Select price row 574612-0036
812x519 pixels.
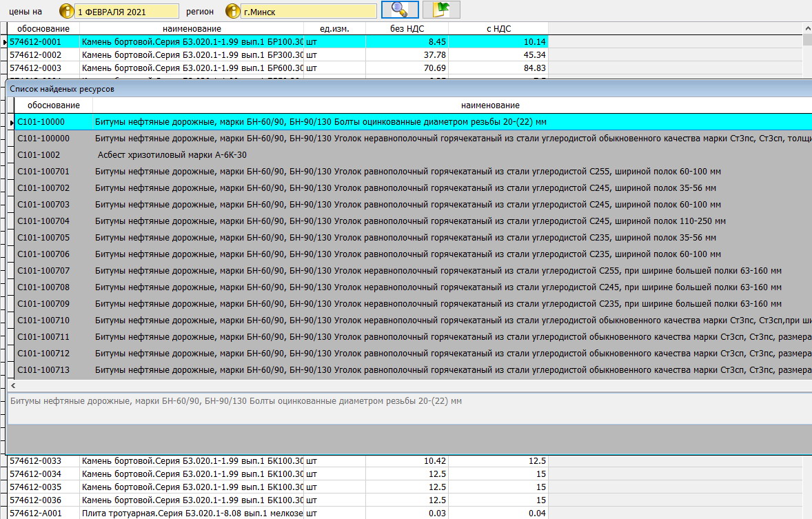278,500
